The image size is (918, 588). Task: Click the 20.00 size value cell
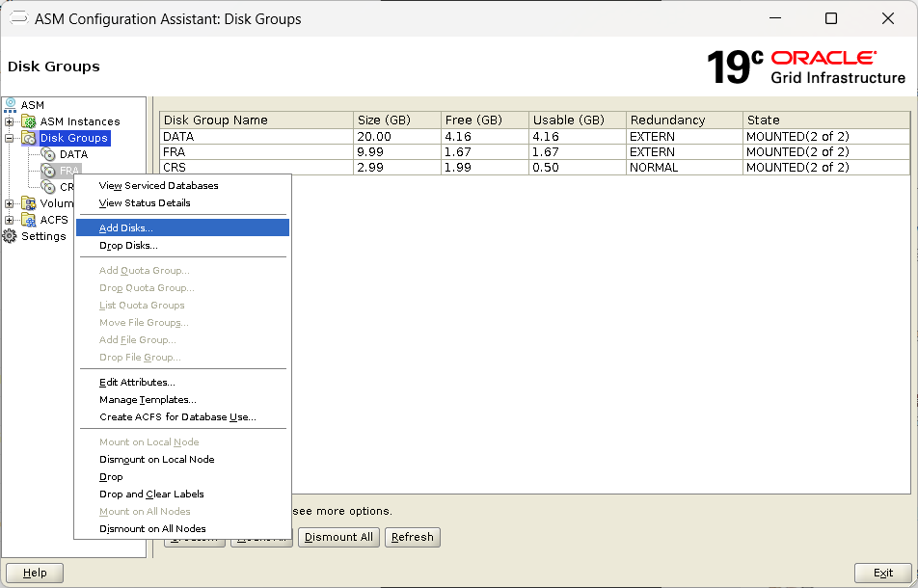click(x=397, y=136)
